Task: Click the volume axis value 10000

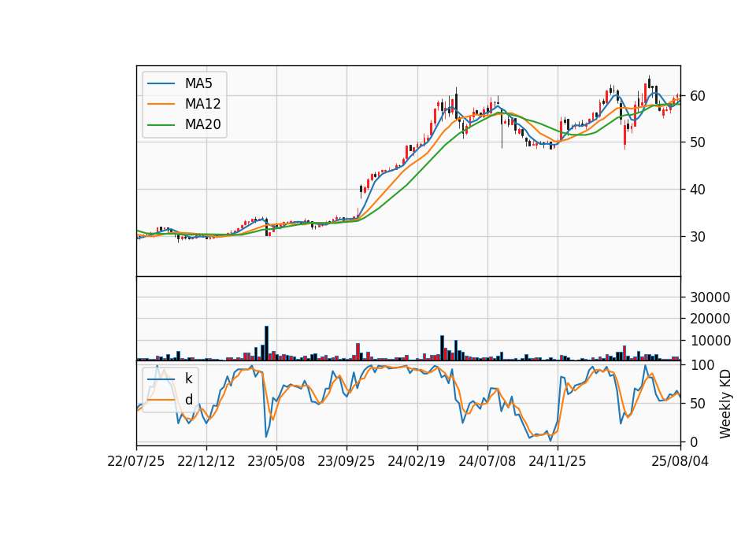Action: (x=710, y=341)
